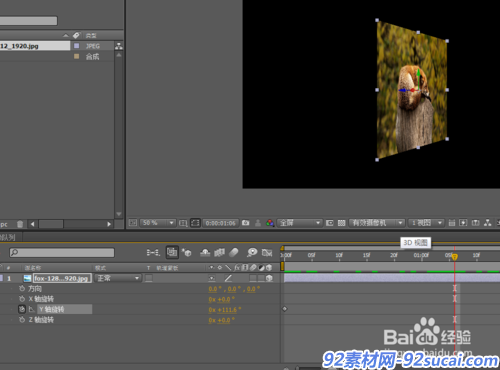Screen dimensions: 500x370
Task: Open the project flowchart view icon
Action: point(119,46)
